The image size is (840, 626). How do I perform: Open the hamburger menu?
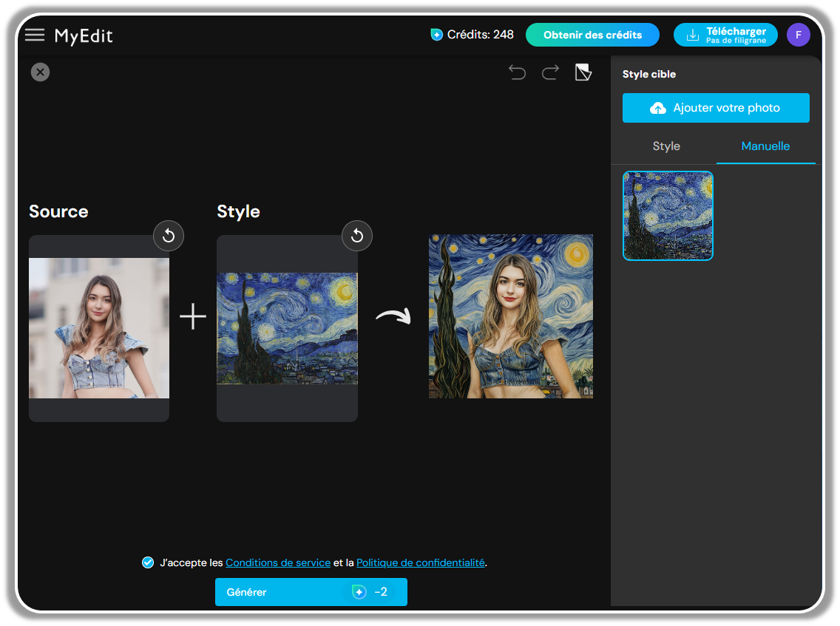coord(35,35)
